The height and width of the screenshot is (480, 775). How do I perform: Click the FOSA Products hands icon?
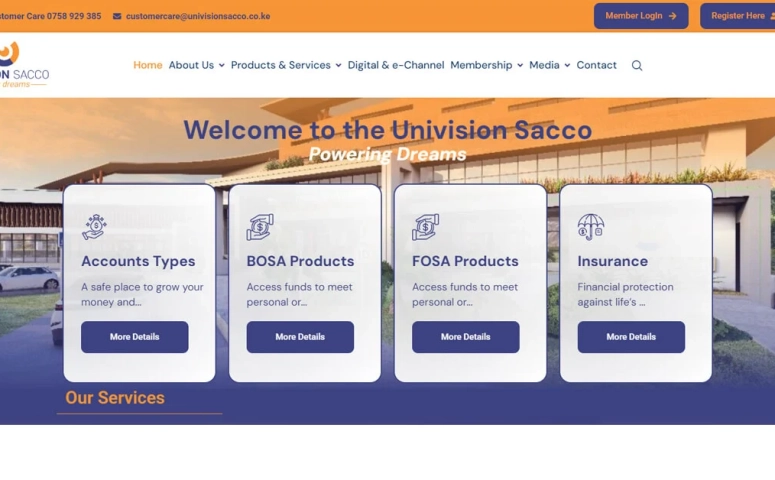pos(425,227)
